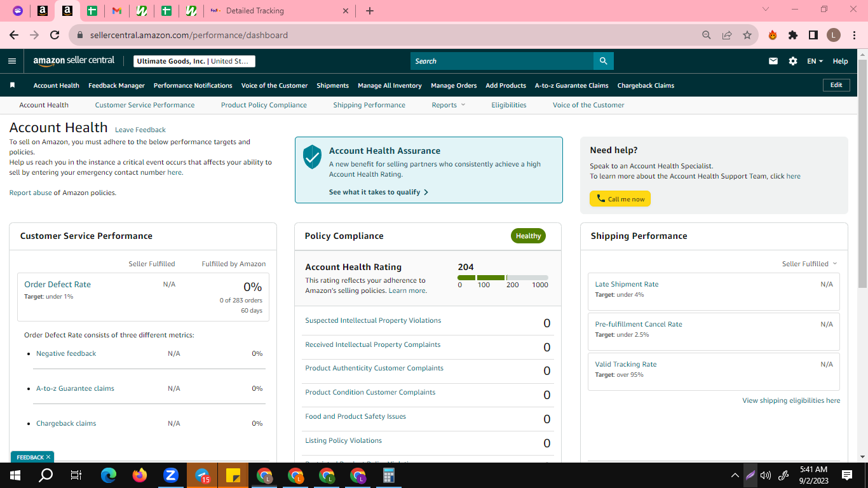The width and height of the screenshot is (868, 488).
Task: Click the site lock icon
Action: (80, 35)
